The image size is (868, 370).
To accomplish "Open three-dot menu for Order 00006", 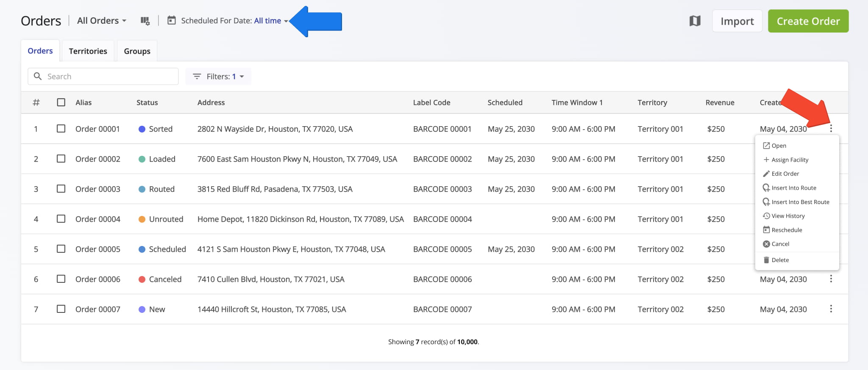I will click(x=831, y=279).
